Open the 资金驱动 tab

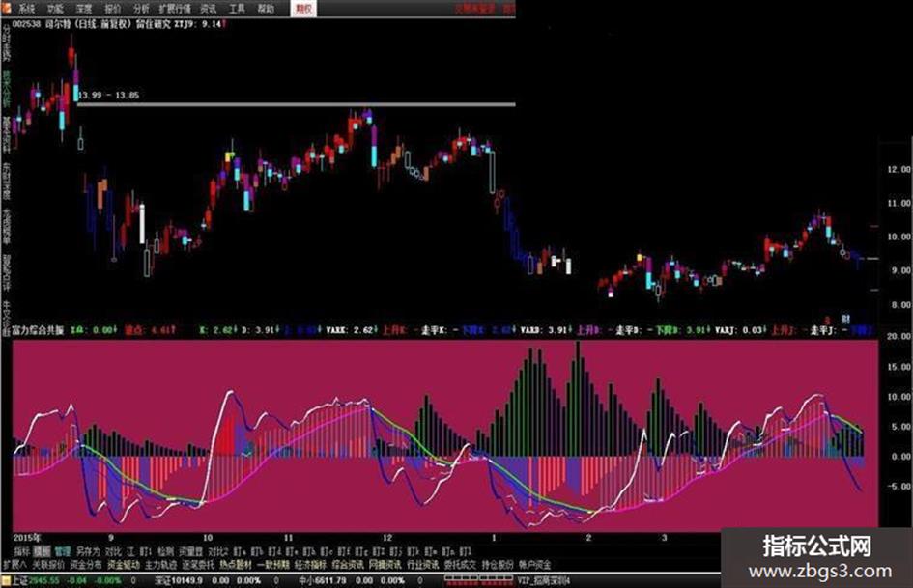pos(124,565)
